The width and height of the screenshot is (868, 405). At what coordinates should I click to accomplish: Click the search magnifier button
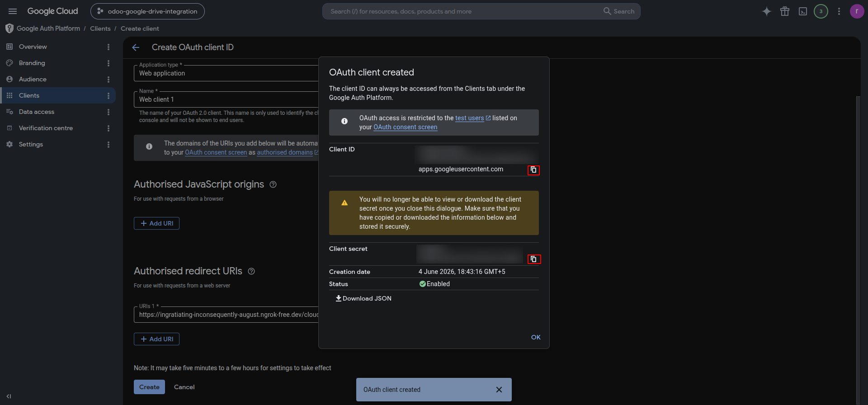pyautogui.click(x=619, y=11)
